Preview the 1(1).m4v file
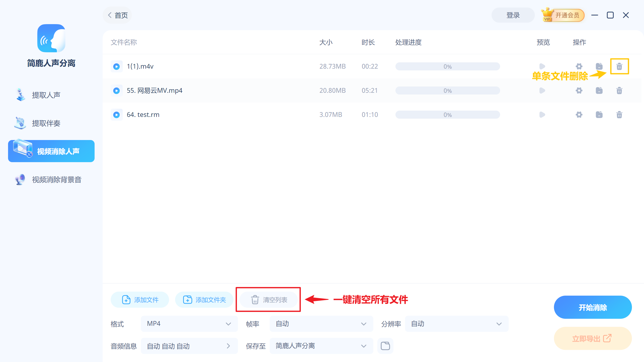Screen dimensions: 644x362 click(542, 66)
